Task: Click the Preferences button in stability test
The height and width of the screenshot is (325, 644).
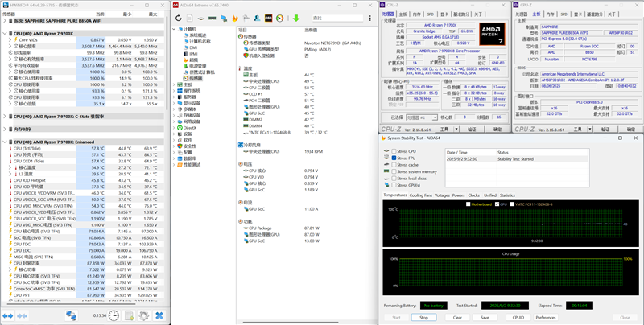Action: point(546,317)
